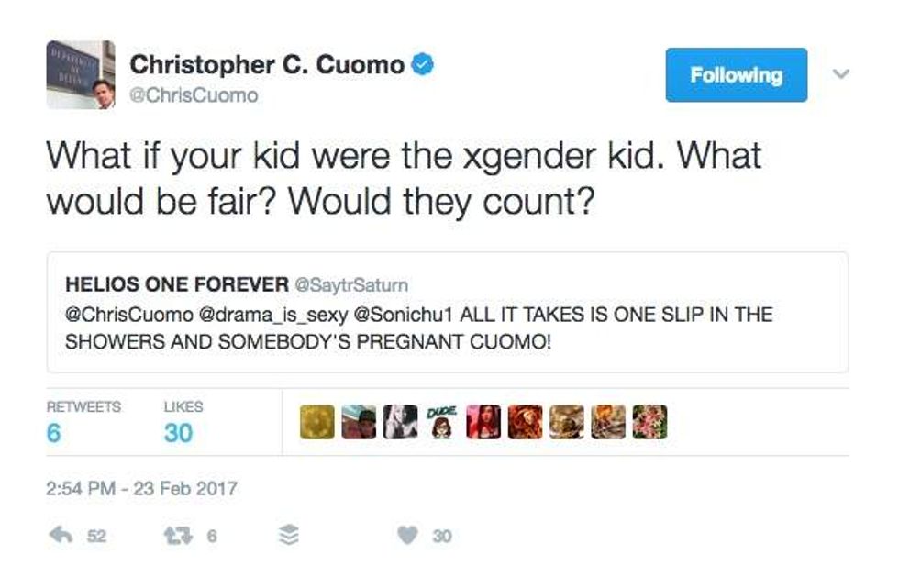Open the @SaytrSaturn quoted handle
The image size is (899, 588).
[x=350, y=286]
